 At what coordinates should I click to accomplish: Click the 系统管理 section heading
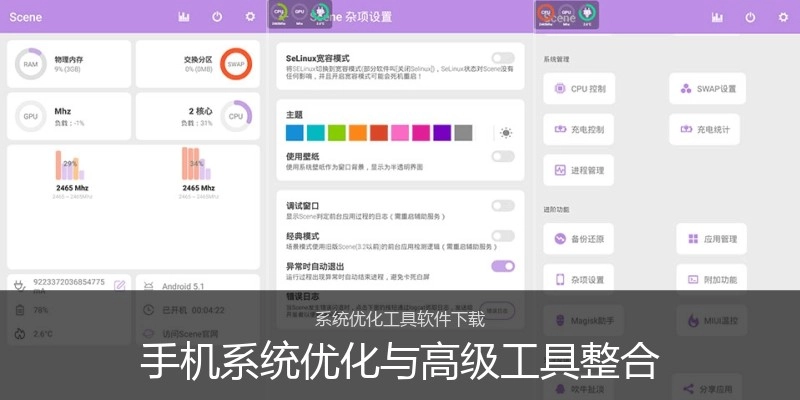(x=556, y=59)
